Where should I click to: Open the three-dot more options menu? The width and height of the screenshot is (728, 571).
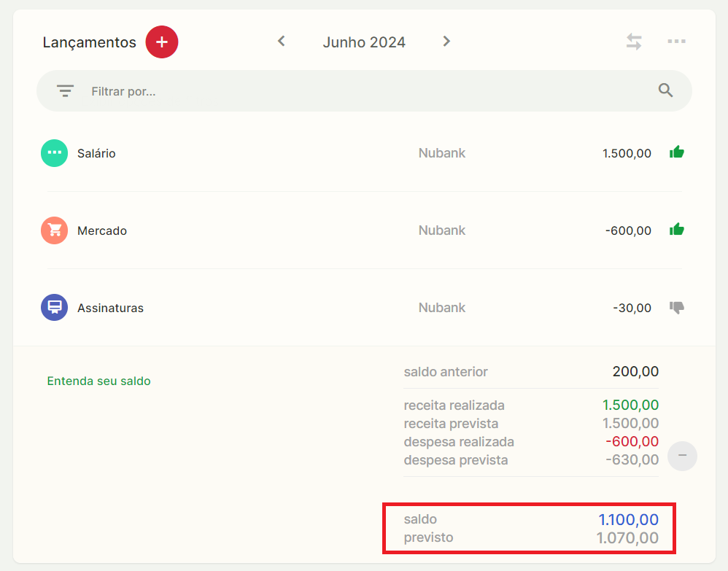[x=676, y=42]
